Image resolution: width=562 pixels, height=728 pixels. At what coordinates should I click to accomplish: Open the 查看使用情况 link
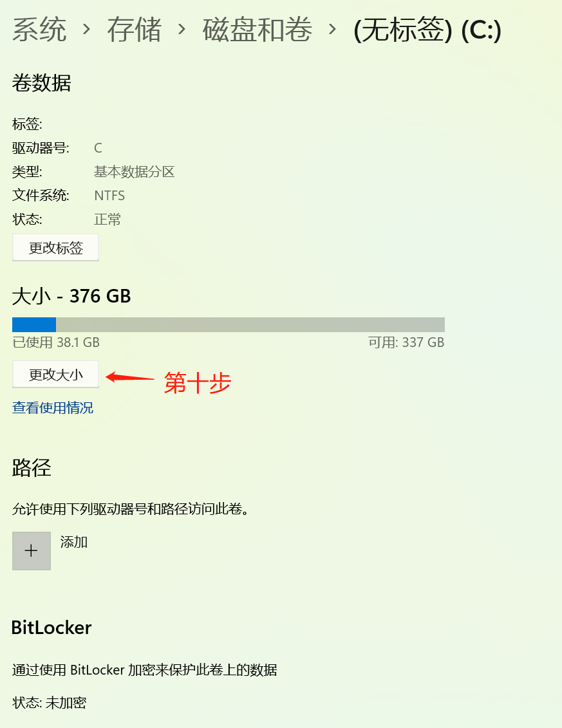(x=53, y=407)
